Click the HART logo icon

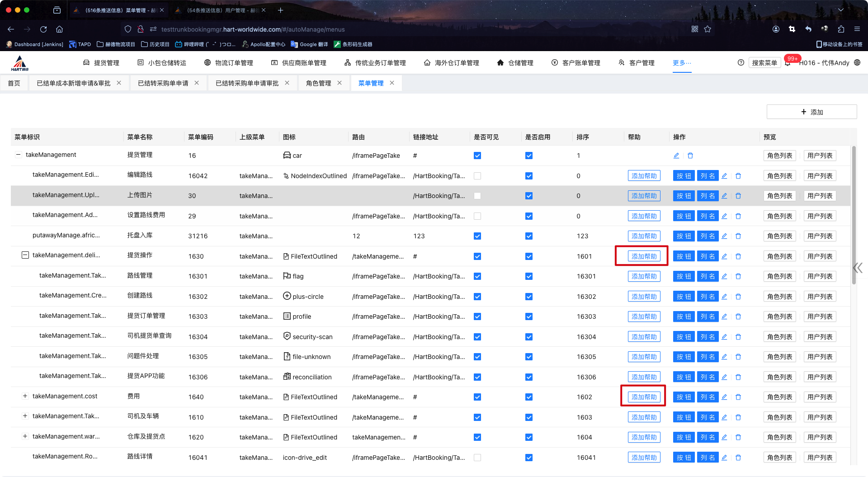coord(20,63)
